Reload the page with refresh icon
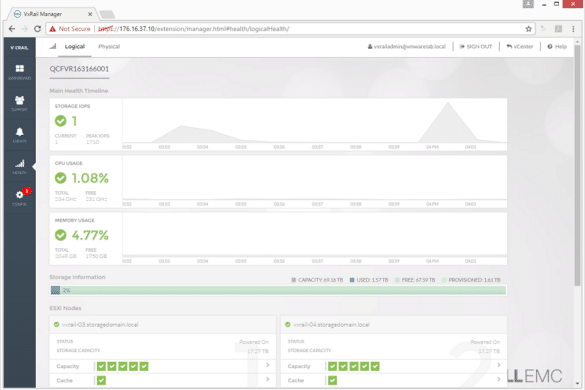 [x=37, y=29]
